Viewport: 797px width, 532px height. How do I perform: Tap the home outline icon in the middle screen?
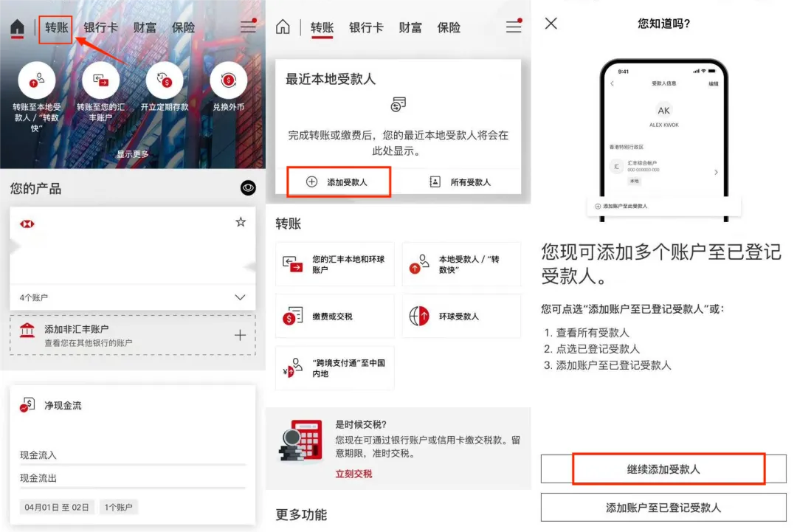coord(283,27)
